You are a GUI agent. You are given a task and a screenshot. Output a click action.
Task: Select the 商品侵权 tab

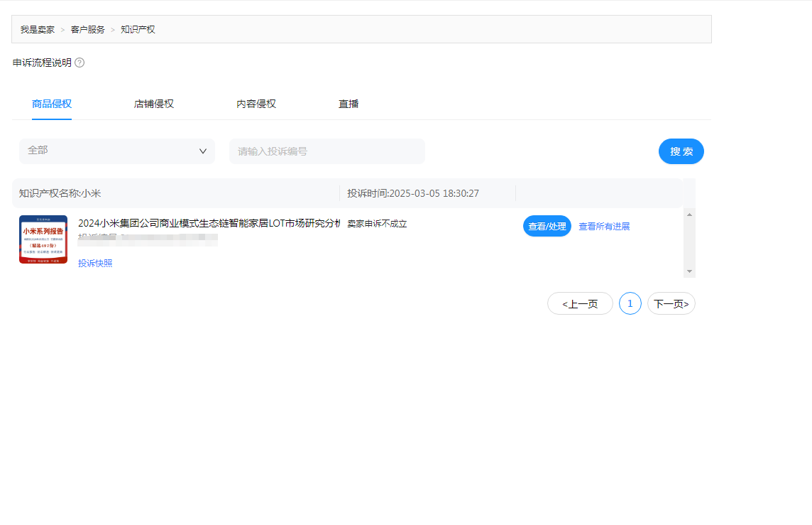(52, 104)
